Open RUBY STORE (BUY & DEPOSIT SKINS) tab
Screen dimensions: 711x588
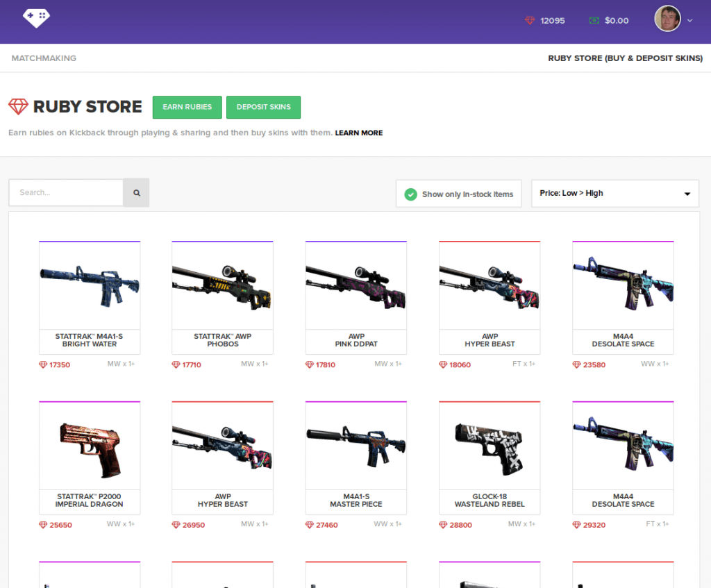(626, 58)
